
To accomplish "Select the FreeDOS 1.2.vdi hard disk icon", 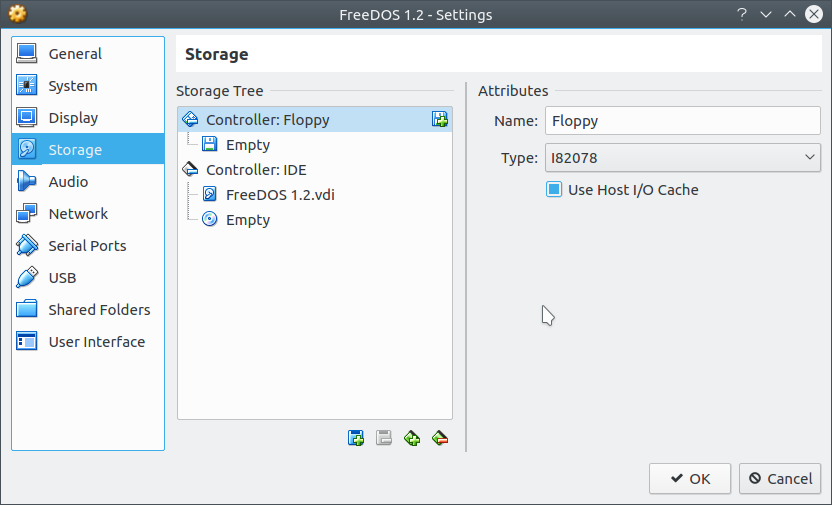I will (210, 194).
